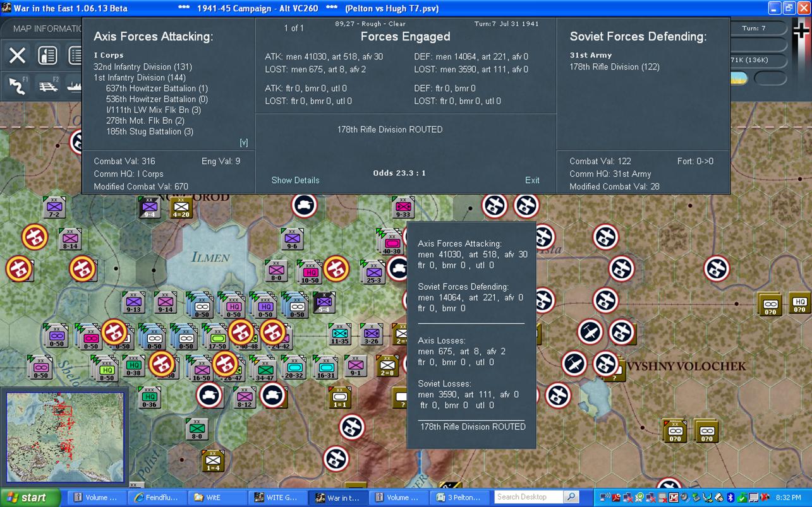Select the 8-12 unit counter
812x507 pixels.
(x=245, y=397)
